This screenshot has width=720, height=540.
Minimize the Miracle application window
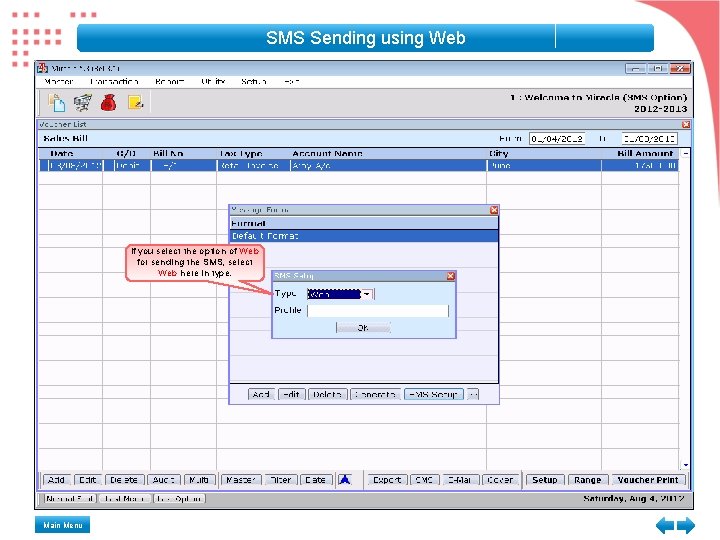coord(636,68)
